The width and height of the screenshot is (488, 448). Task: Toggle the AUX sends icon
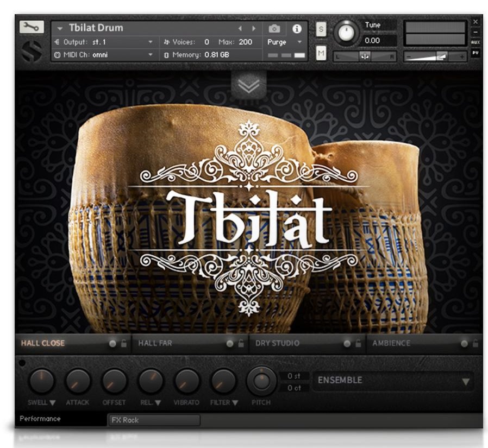[476, 42]
